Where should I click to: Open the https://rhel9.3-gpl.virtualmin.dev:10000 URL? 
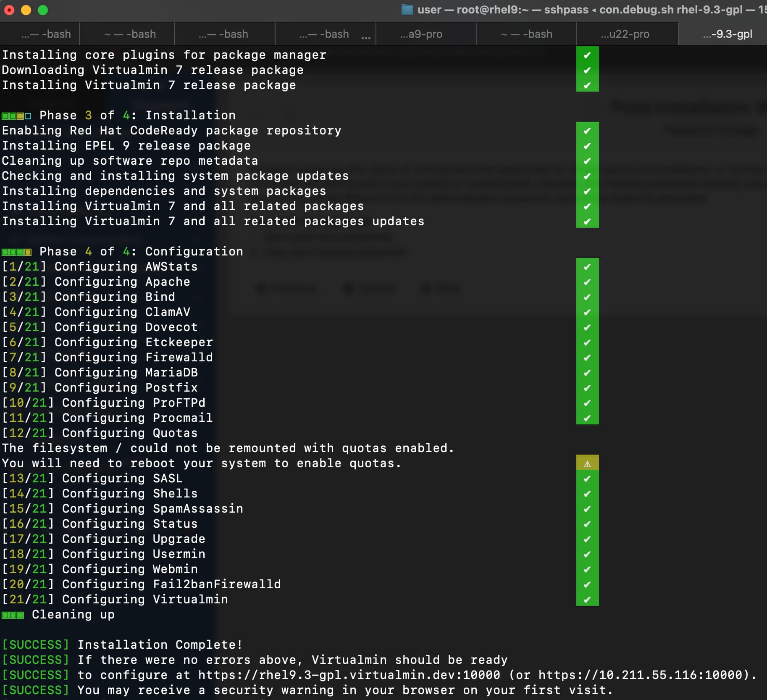tap(349, 675)
